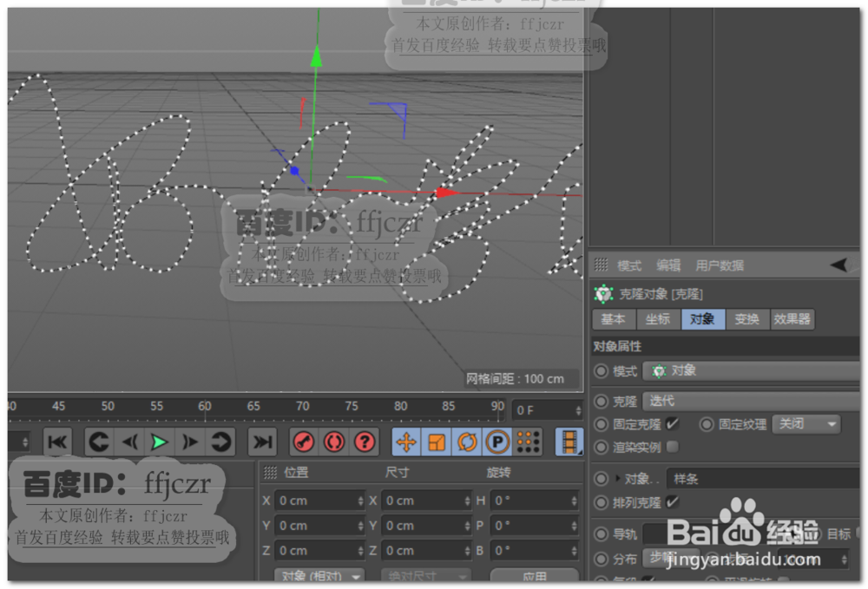The width and height of the screenshot is (868, 589).
Task: Click the 应用 apply button
Action: pos(534,575)
